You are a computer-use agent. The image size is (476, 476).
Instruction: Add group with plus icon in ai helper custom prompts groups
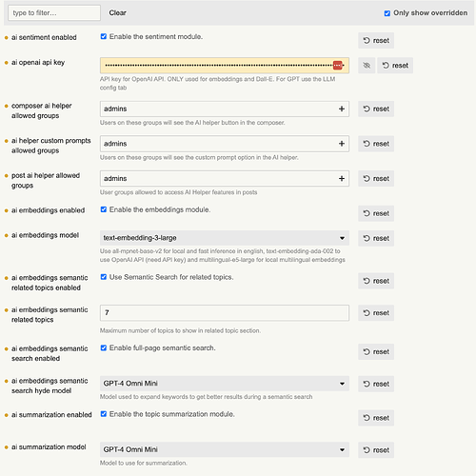coord(342,144)
